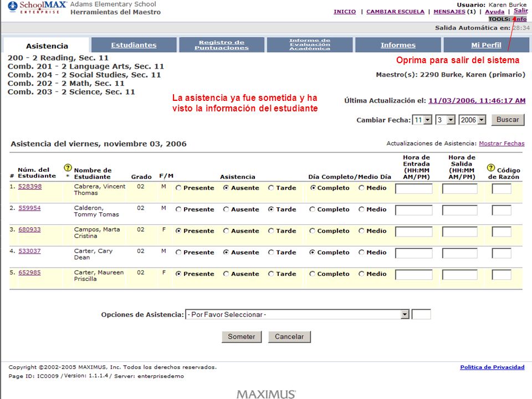Choose Completo for Campos, Marta Cristina
This screenshot has height=399, width=532.
click(312, 231)
